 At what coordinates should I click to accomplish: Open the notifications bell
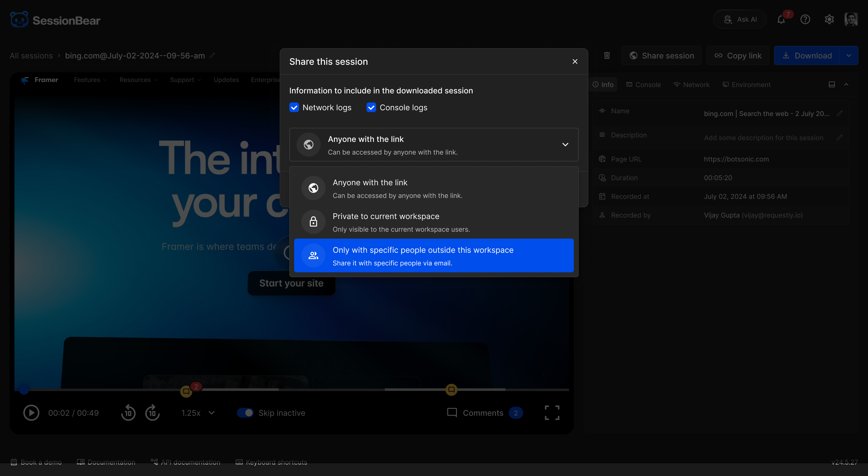pyautogui.click(x=781, y=20)
